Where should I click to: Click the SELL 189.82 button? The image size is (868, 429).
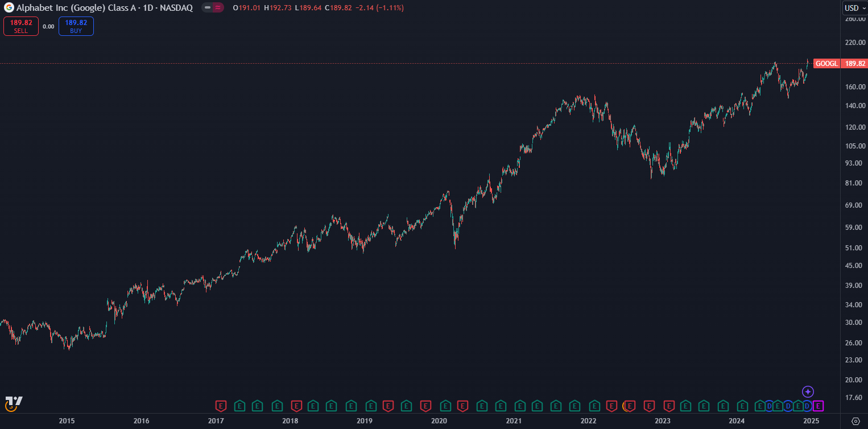(x=21, y=26)
